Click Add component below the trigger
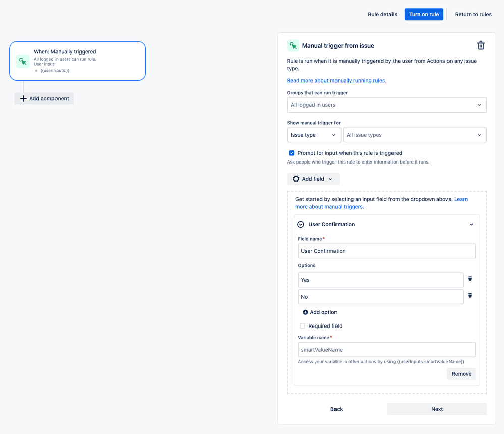The image size is (504, 434). [x=44, y=99]
